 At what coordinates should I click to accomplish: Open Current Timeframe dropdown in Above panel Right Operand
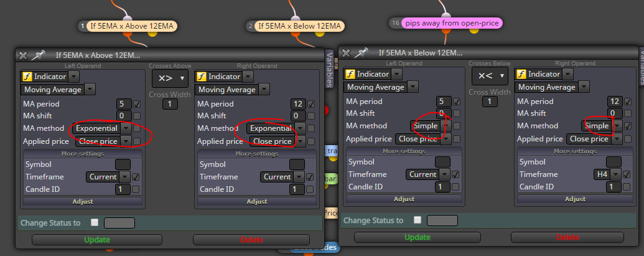pos(301,177)
